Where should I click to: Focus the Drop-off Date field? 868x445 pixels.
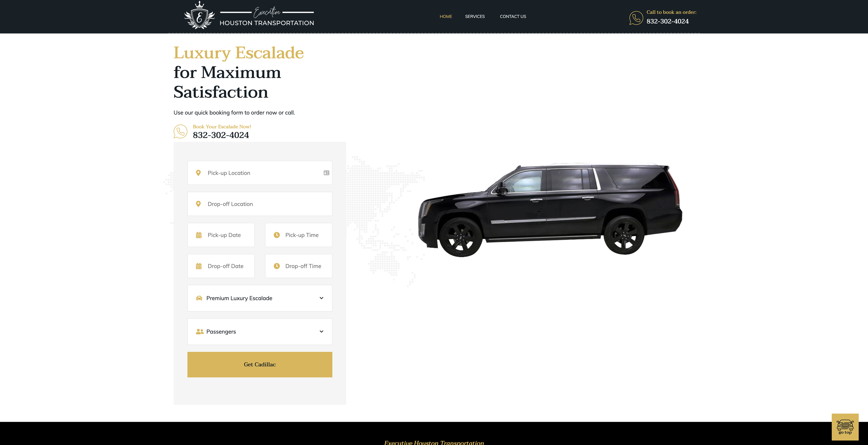point(221,266)
